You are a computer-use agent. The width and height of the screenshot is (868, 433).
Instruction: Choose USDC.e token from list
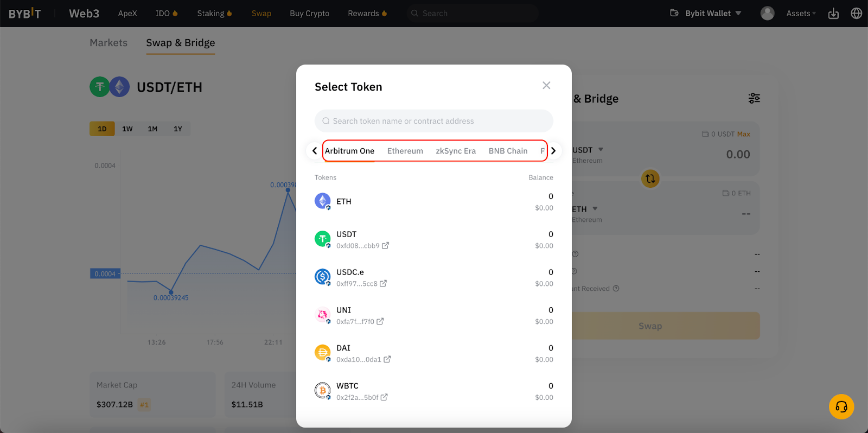[434, 278]
